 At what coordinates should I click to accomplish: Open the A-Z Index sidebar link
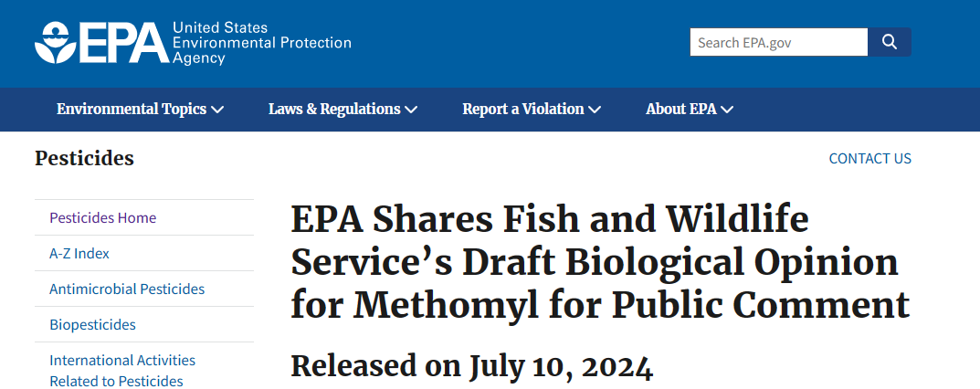pos(79,254)
